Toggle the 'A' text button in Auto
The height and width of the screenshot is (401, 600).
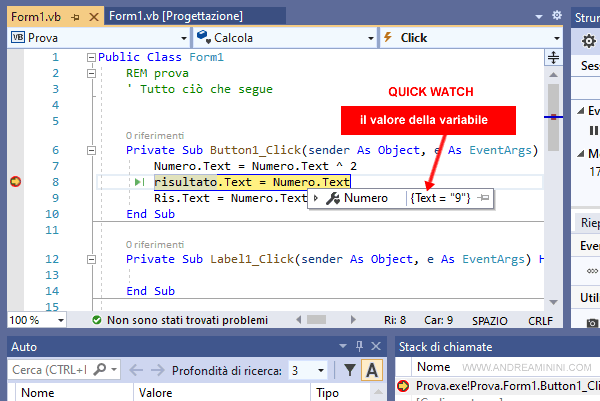(x=371, y=370)
